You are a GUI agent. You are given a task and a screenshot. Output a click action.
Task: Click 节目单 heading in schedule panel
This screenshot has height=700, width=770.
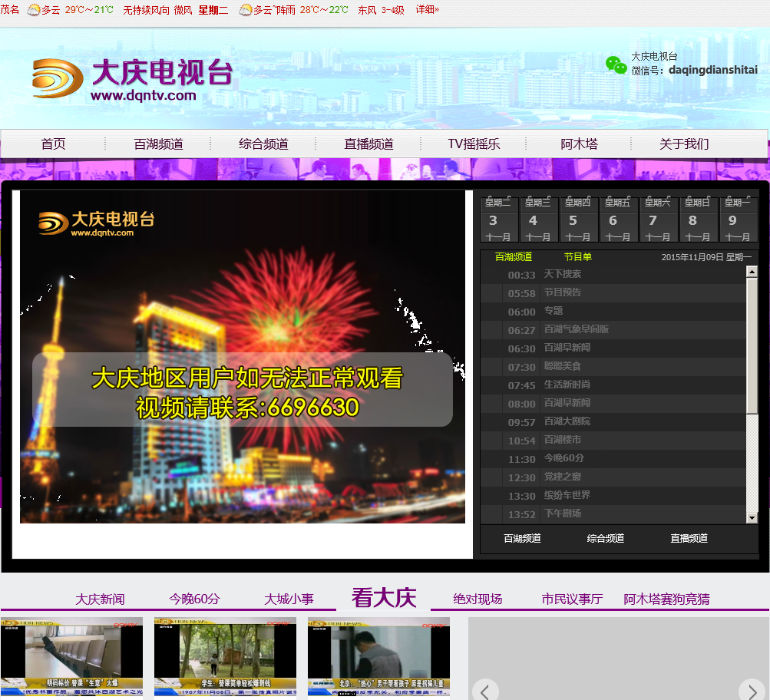click(x=577, y=256)
